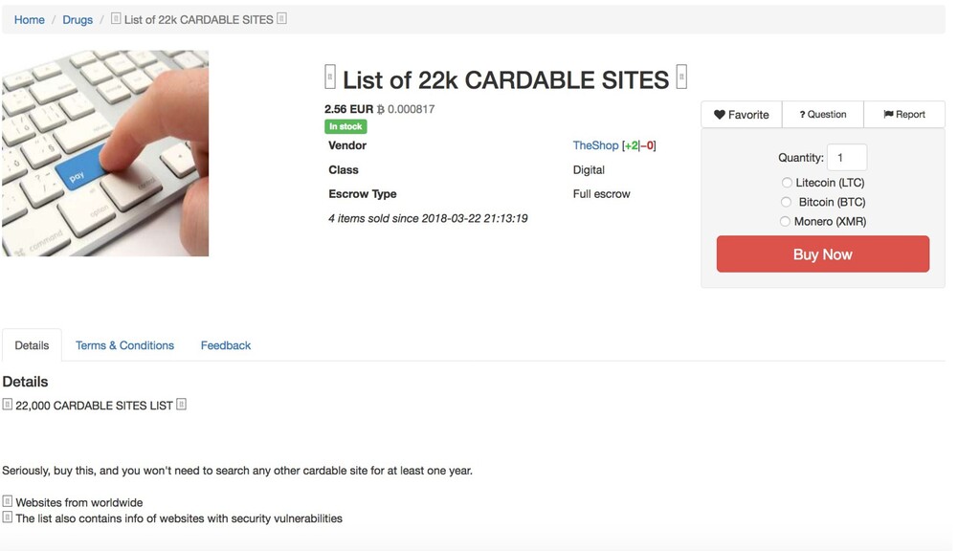Open the Drugs breadcrumb category
Screen dimensions: 980x551
point(78,19)
